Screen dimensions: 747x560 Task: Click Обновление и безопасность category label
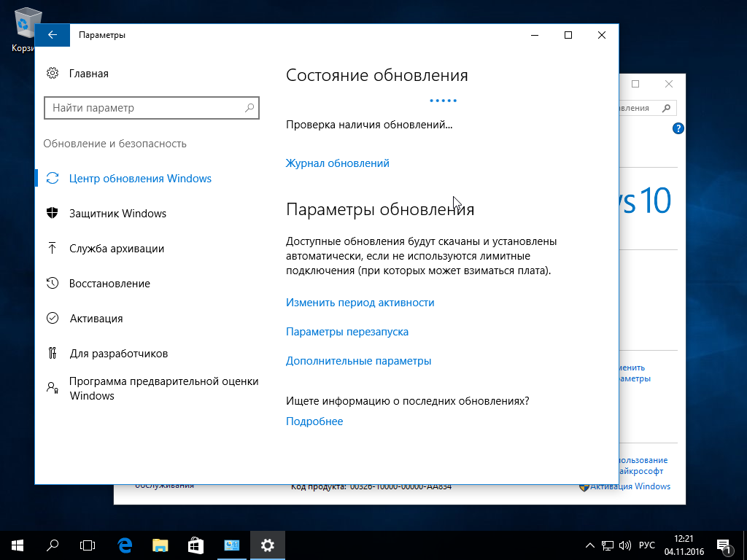[x=115, y=144]
